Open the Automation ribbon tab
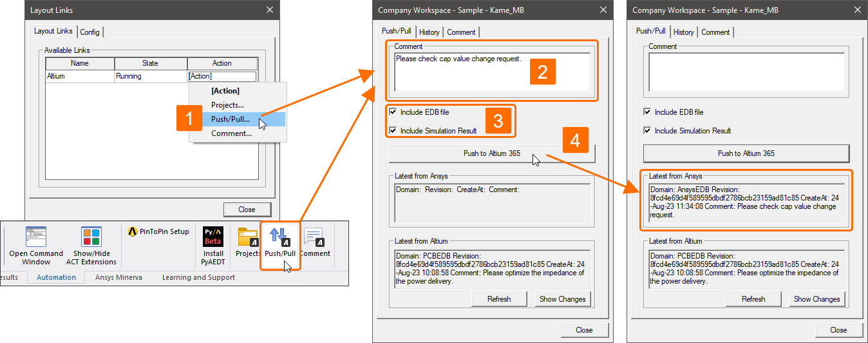Viewport: 868px width, 343px height. pos(56,277)
